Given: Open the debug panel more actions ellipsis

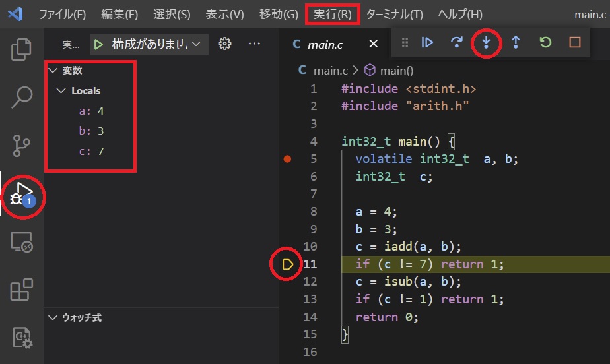Looking at the screenshot, I should pyautogui.click(x=254, y=44).
